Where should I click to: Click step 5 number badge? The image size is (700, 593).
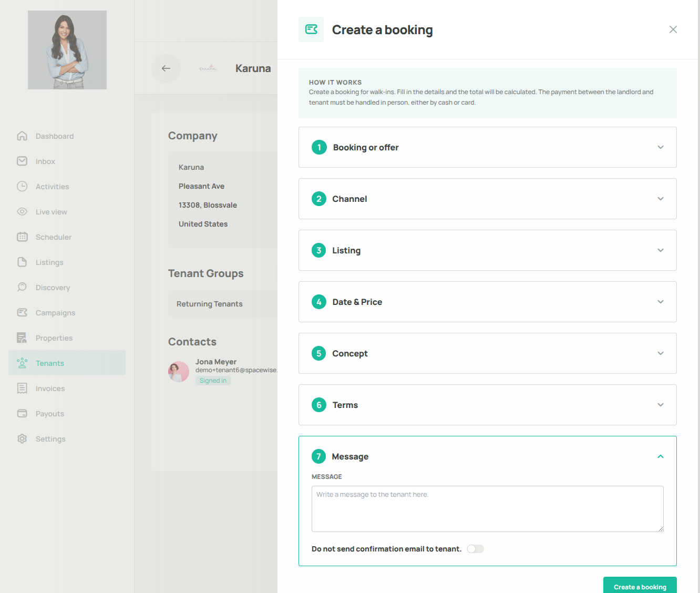[319, 353]
